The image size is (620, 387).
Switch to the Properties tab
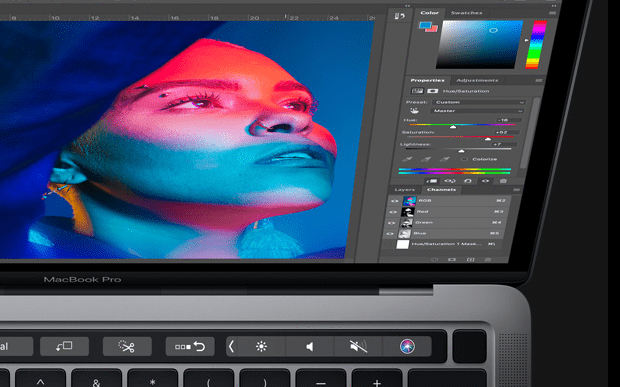point(427,80)
